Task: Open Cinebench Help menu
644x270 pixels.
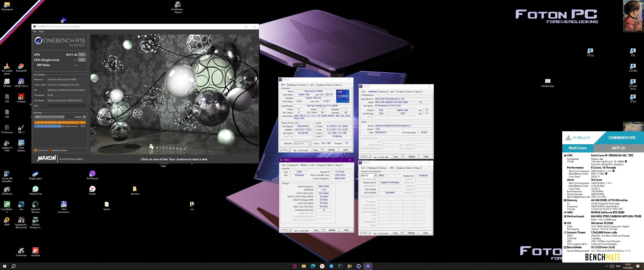Action: click(41, 31)
